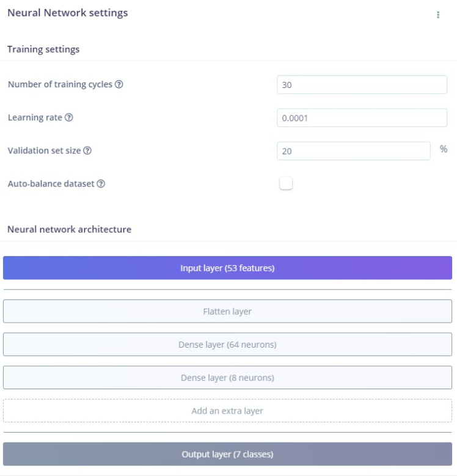457x476 pixels.
Task: Select Dense layer with 8 neurons
Action: [227, 378]
